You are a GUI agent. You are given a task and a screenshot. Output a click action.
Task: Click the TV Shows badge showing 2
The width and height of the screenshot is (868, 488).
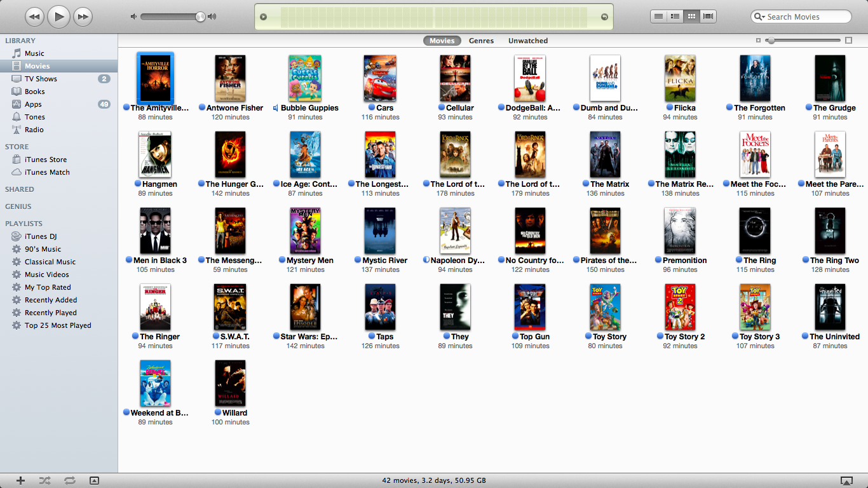(x=104, y=79)
